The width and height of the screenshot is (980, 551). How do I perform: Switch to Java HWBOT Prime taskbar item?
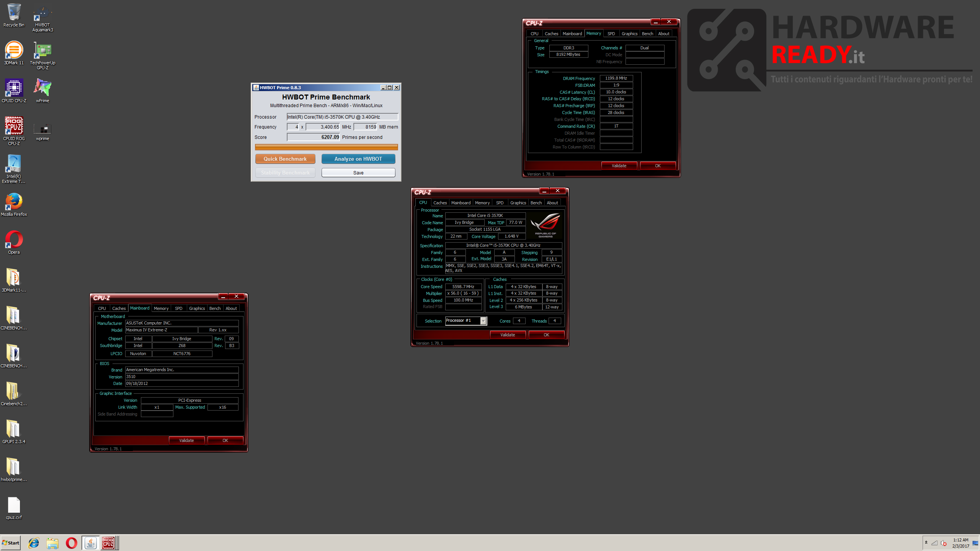coord(90,543)
